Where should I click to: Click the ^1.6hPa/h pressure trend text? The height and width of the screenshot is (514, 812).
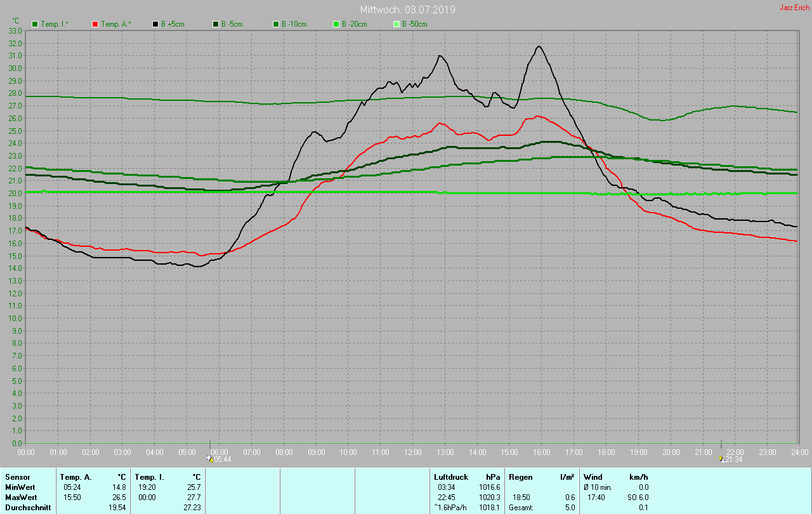[x=452, y=507]
